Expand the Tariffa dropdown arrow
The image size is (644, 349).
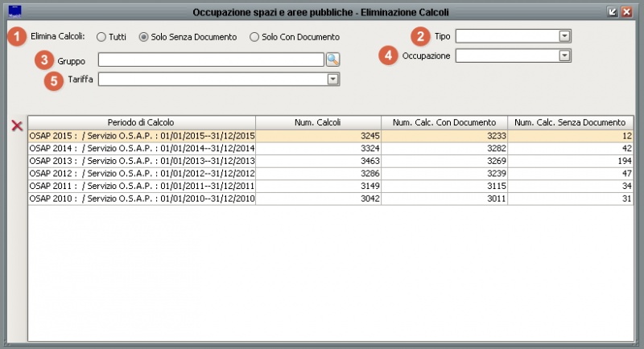333,79
